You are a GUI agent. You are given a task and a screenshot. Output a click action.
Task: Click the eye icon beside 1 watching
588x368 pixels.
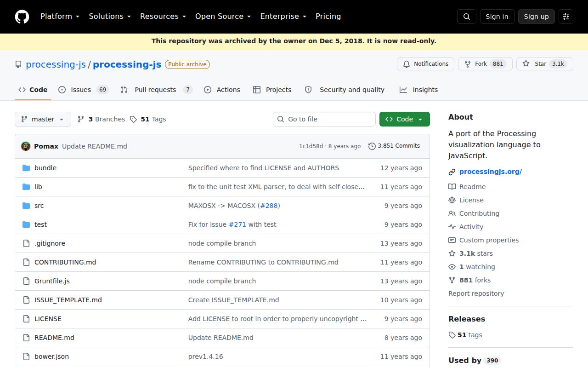tap(452, 267)
